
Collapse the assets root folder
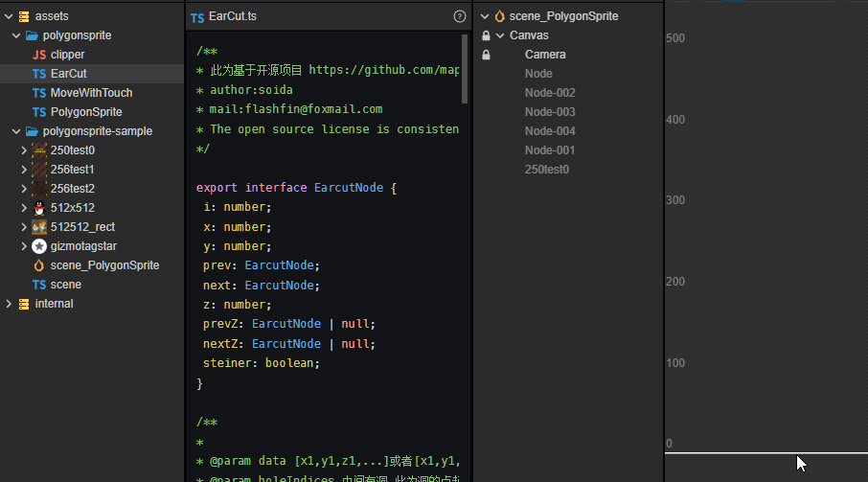(9, 16)
